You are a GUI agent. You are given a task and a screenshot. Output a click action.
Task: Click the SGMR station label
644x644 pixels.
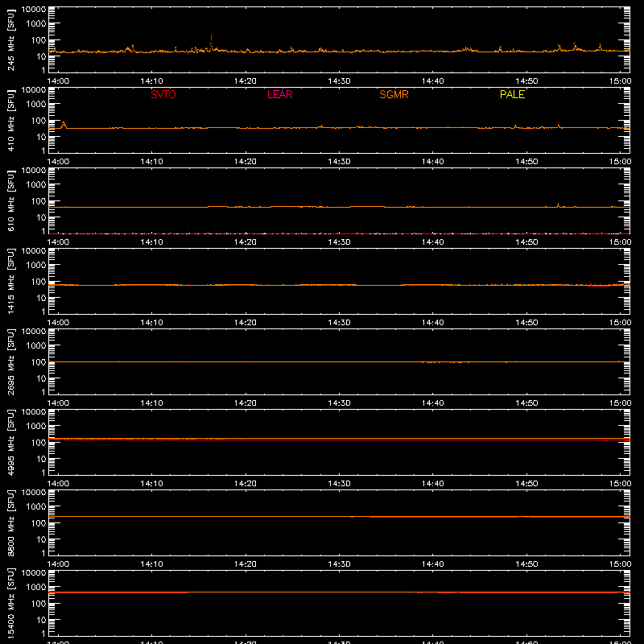[394, 94]
